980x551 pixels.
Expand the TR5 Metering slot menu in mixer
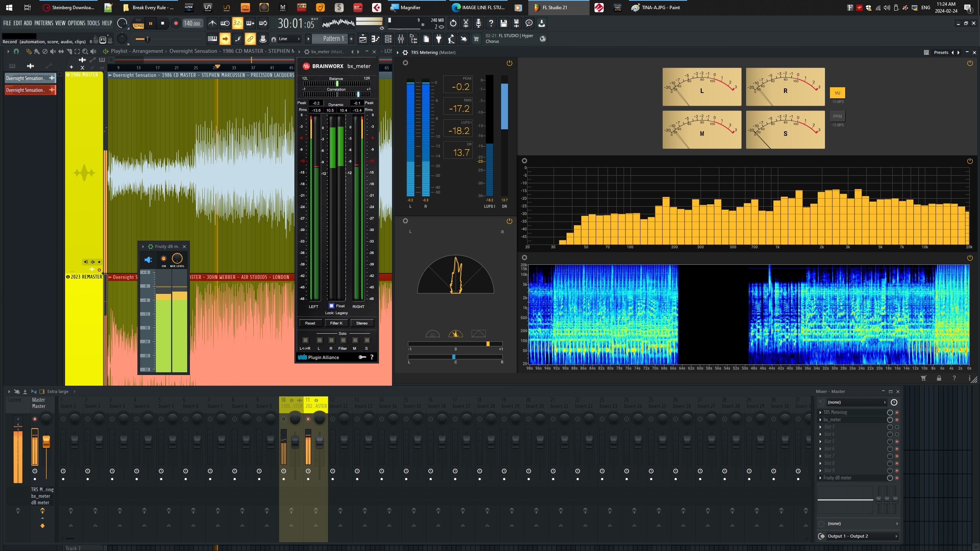[x=820, y=412]
